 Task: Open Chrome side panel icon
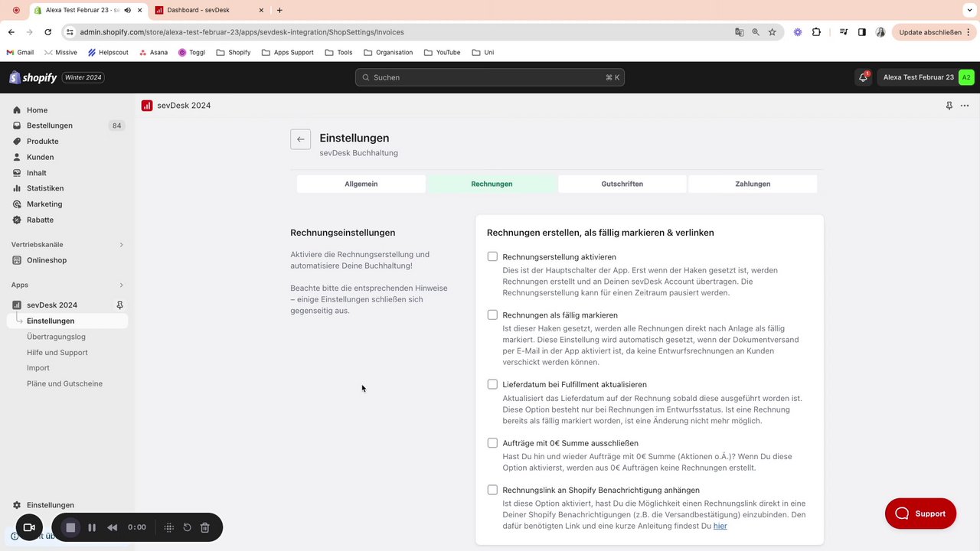coord(861,32)
